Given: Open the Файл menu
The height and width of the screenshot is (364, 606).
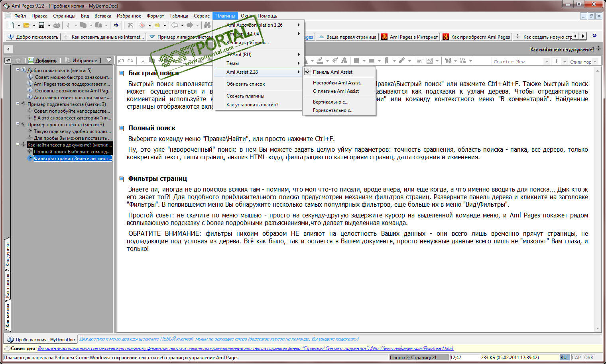Looking at the screenshot, I should click(20, 16).
